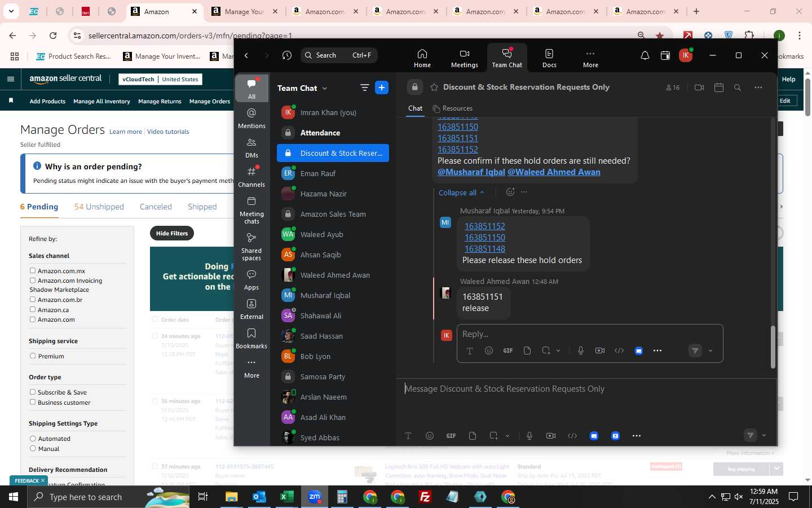Image resolution: width=812 pixels, height=508 pixels.
Task: Open screenshot dropdown in reply toolbar
Action: (558, 351)
